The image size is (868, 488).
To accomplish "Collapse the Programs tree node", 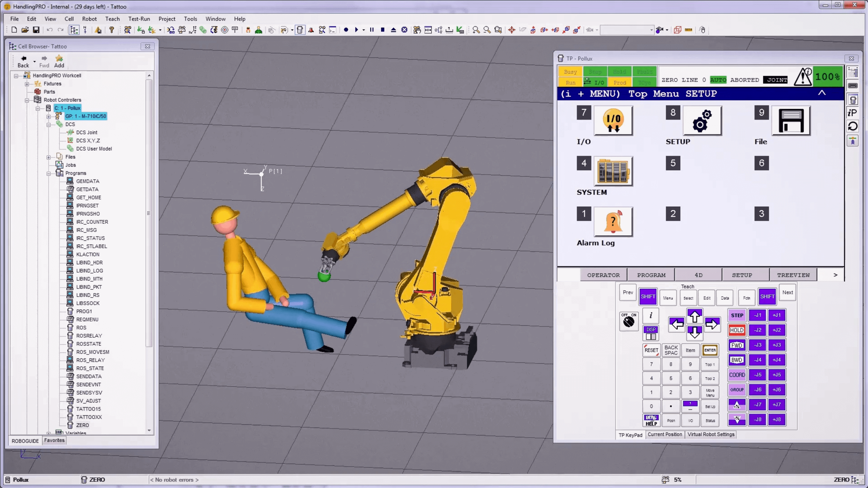I will pyautogui.click(x=49, y=174).
